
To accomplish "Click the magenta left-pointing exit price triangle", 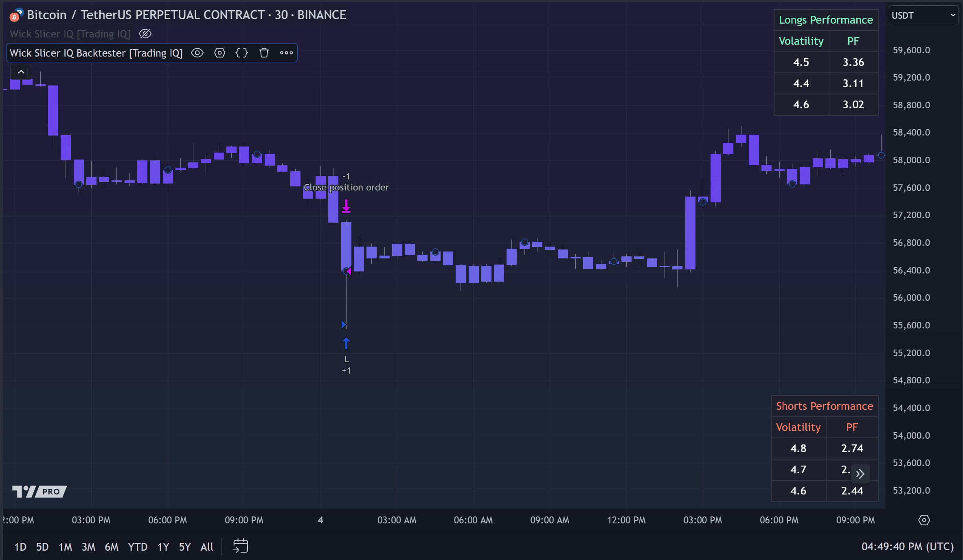I will coord(349,271).
